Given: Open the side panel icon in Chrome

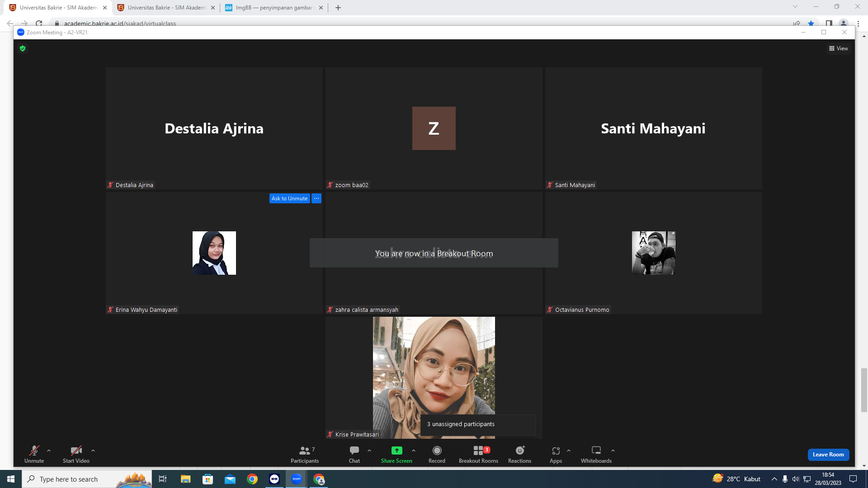Looking at the screenshot, I should click(829, 23).
